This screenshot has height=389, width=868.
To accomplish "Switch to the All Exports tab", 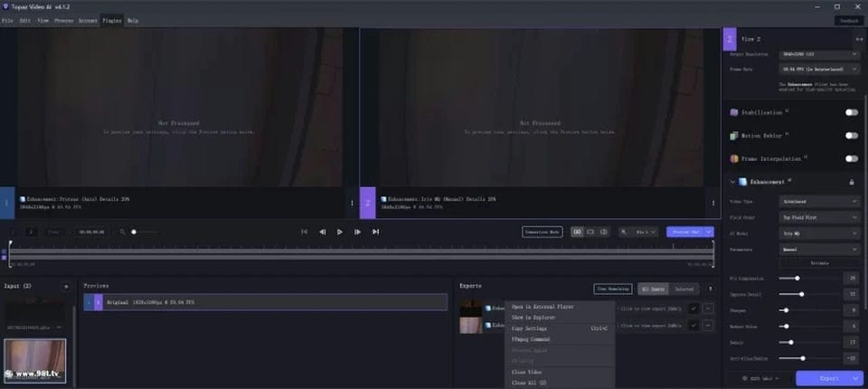I will 653,289.
